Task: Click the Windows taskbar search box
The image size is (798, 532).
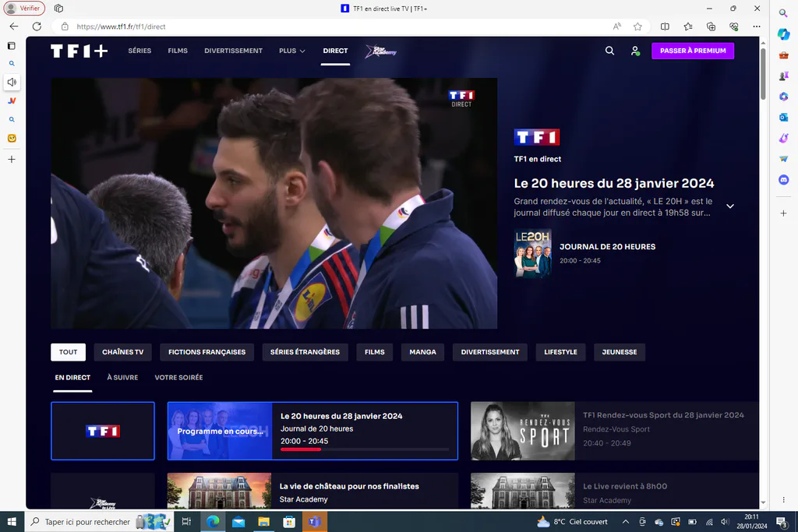Action: (x=99, y=522)
